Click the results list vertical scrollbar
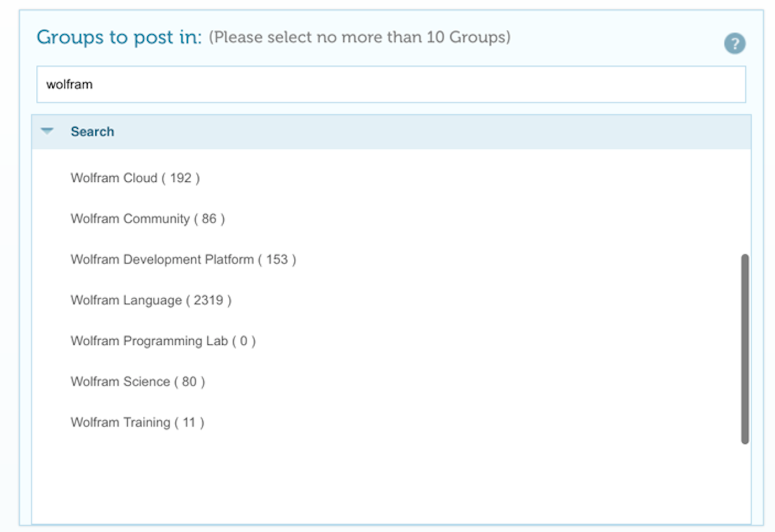Screen dimensions: 775x532 click(x=745, y=349)
